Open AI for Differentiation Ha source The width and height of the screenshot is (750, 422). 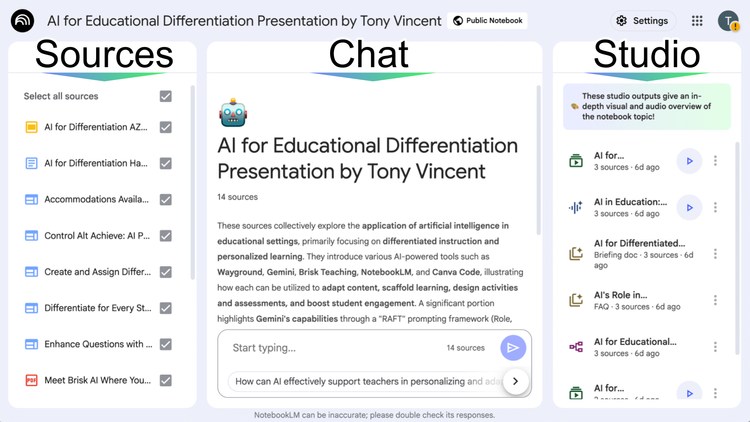[96, 163]
